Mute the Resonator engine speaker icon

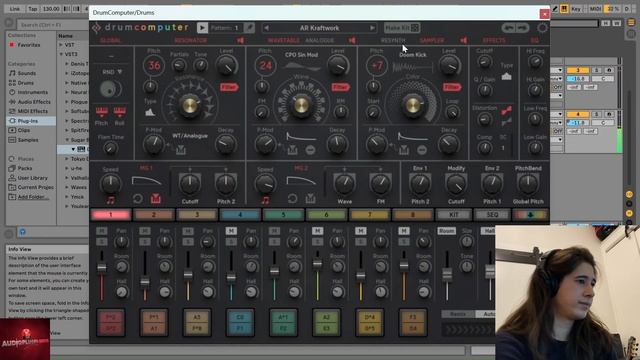[240, 40]
